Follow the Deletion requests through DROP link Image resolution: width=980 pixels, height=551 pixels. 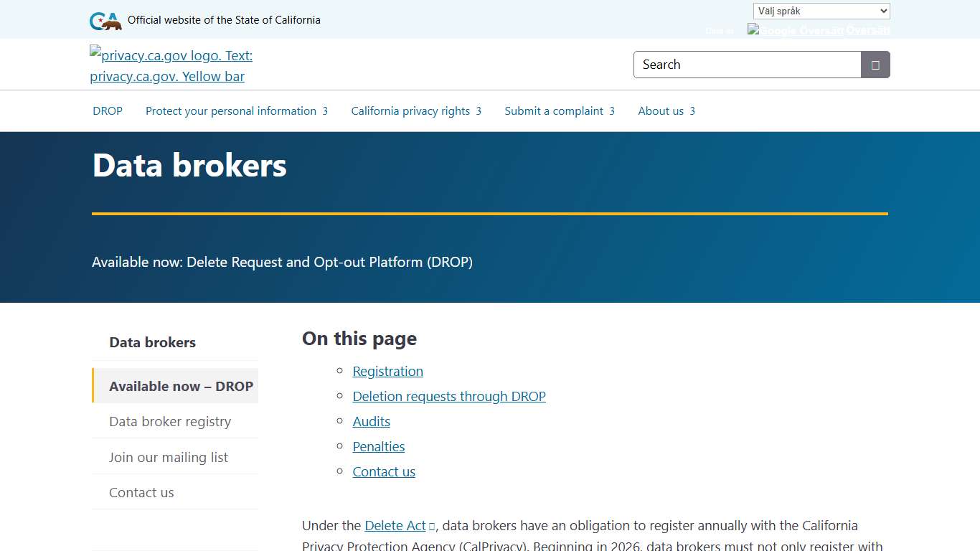pos(449,396)
